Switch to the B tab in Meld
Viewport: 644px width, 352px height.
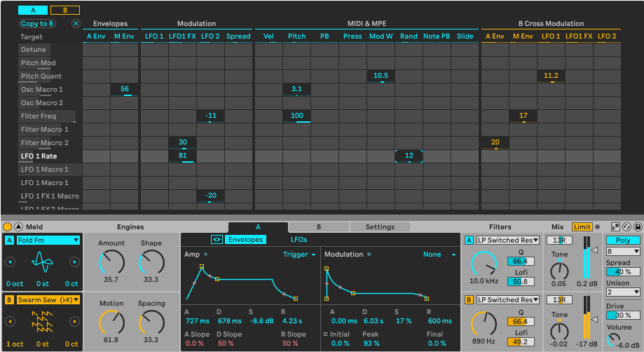(319, 226)
